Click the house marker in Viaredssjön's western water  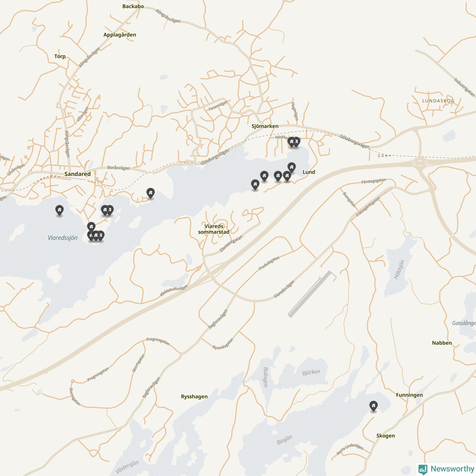pyautogui.click(x=59, y=210)
